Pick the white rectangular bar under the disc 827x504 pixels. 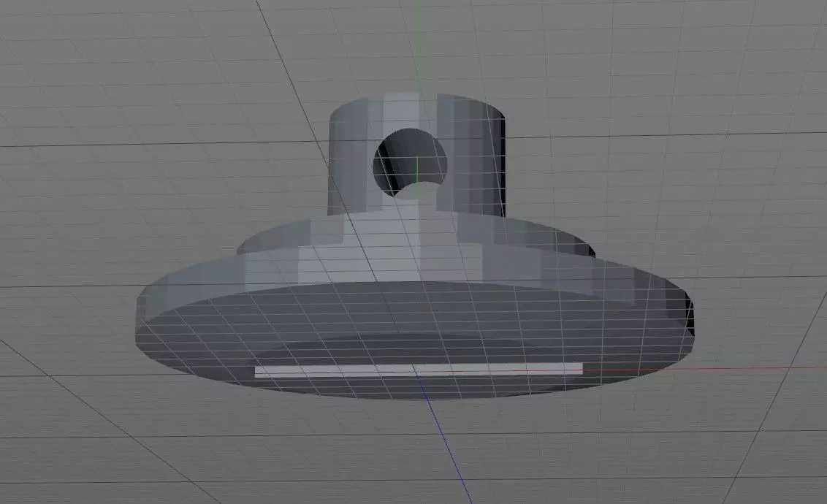pos(419,370)
